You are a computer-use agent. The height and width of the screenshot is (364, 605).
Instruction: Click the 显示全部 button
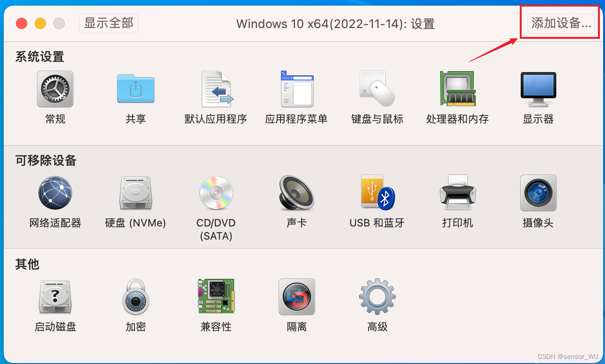(109, 23)
